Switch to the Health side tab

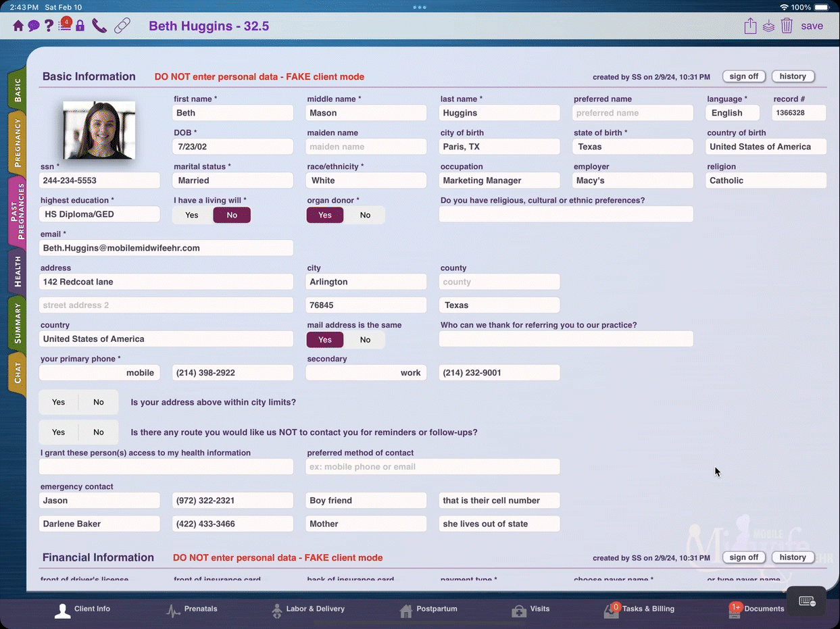pyautogui.click(x=18, y=272)
